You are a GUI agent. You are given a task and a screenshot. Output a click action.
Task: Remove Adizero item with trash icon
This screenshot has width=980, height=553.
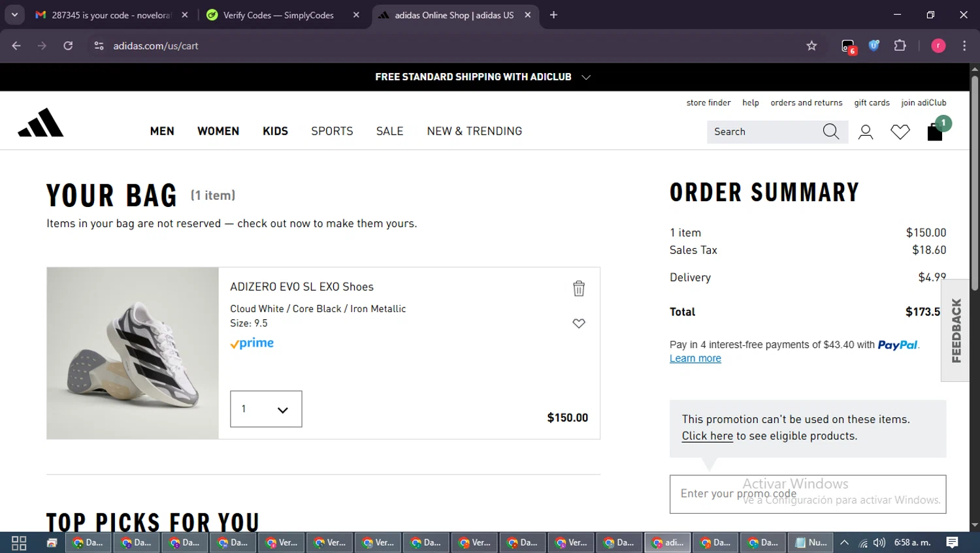(579, 289)
